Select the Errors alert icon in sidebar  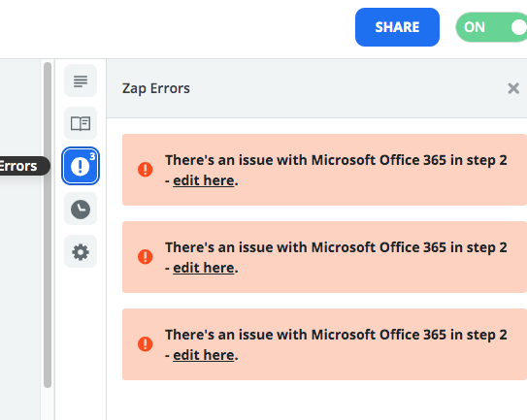pyautogui.click(x=81, y=166)
